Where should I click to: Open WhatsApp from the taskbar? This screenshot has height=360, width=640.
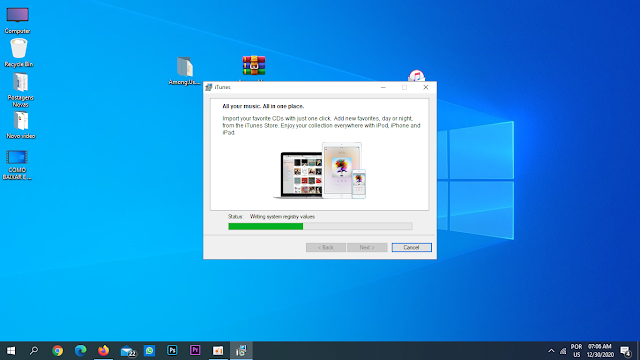[149, 351]
